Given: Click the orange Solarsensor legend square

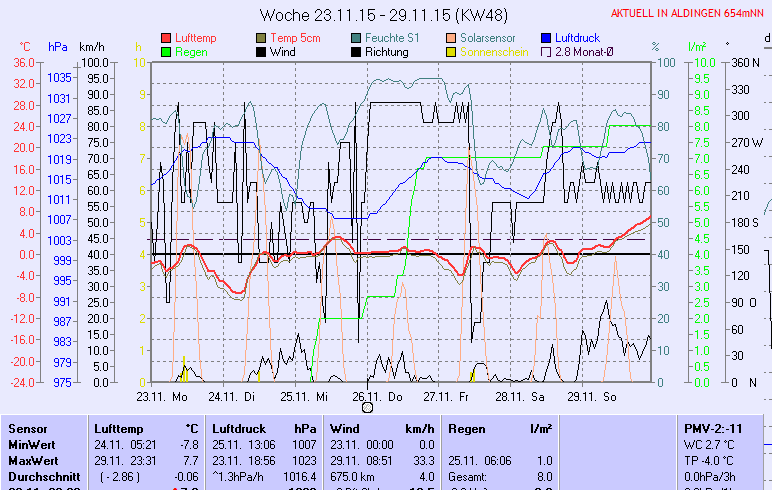Looking at the screenshot, I should coord(452,37).
